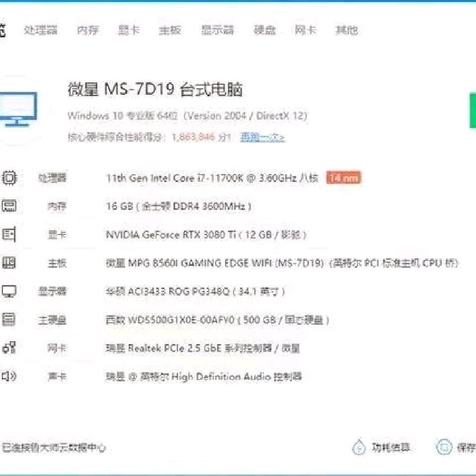
Task: Click the 主硬盘 row label
Action: click(52, 320)
